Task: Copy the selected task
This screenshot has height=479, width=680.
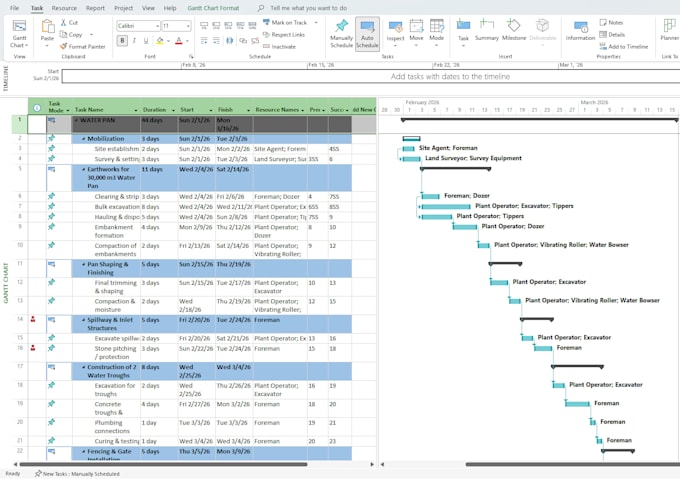Action: tap(72, 34)
